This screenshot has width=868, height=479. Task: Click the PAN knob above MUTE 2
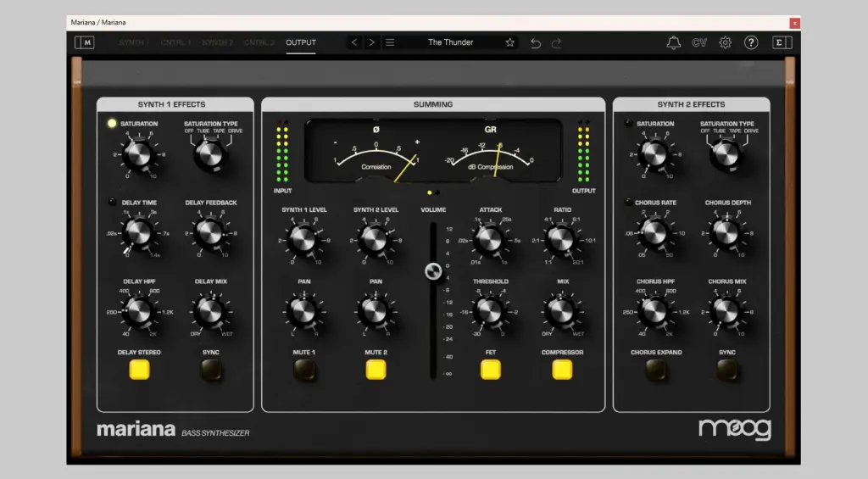coord(375,312)
